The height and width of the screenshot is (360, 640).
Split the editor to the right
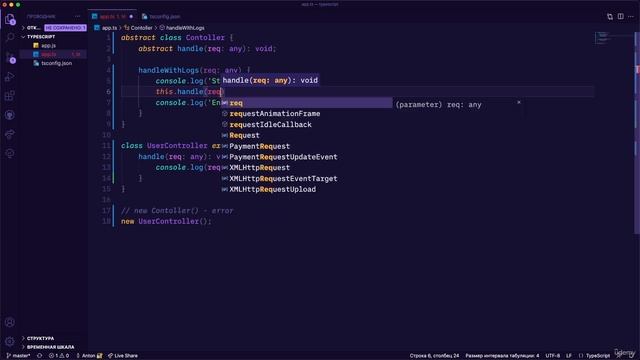coord(620,16)
